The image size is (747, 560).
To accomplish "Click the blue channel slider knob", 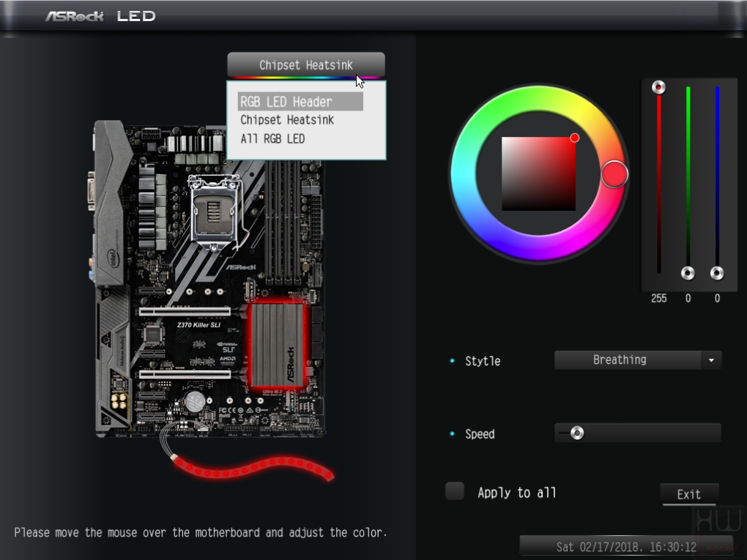I will [717, 273].
